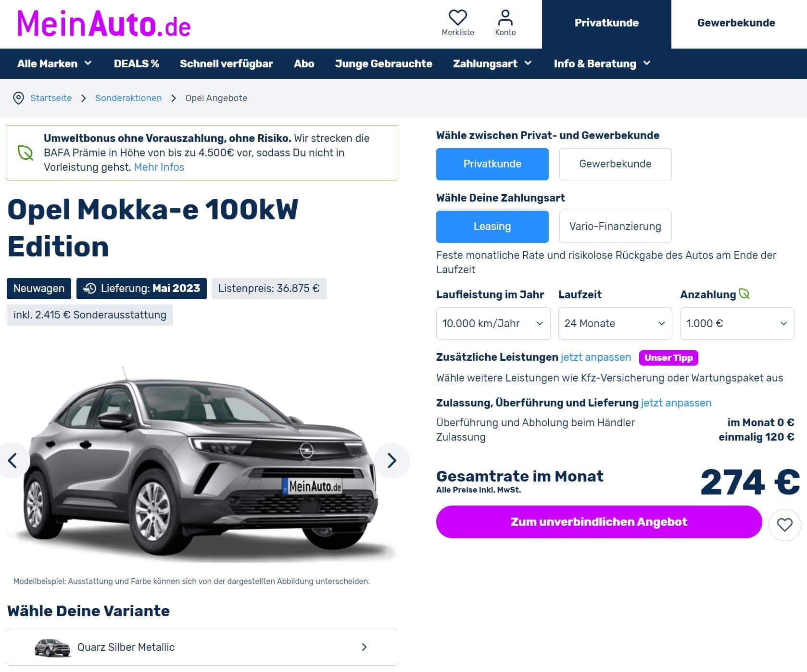
Task: Open the Laufleistung im Jahr dropdown
Action: (493, 323)
